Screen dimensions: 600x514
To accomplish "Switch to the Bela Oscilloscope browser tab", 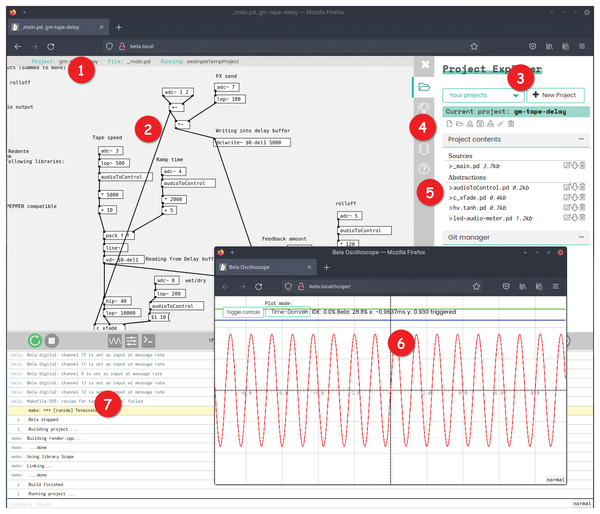I will pyautogui.click(x=267, y=267).
